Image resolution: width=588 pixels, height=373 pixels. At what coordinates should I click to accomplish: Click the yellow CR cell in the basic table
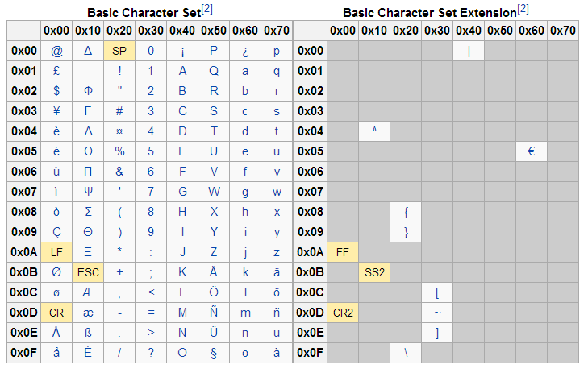click(56, 313)
